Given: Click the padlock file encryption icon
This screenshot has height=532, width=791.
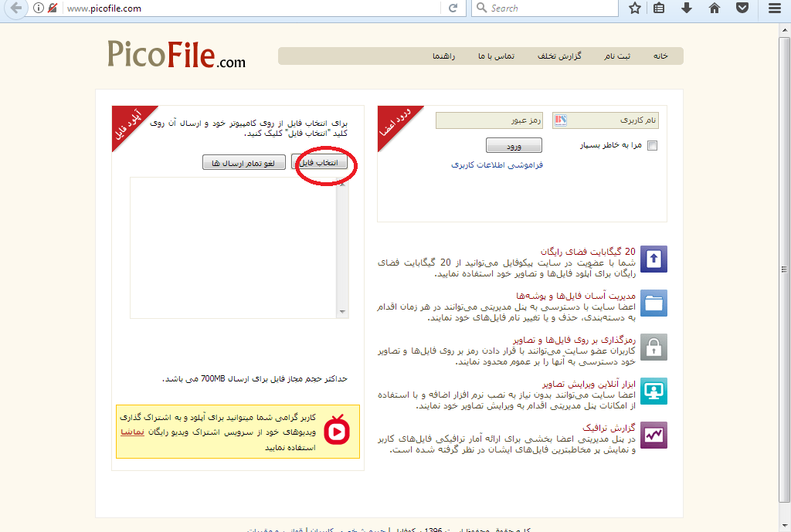Looking at the screenshot, I should pyautogui.click(x=654, y=347).
